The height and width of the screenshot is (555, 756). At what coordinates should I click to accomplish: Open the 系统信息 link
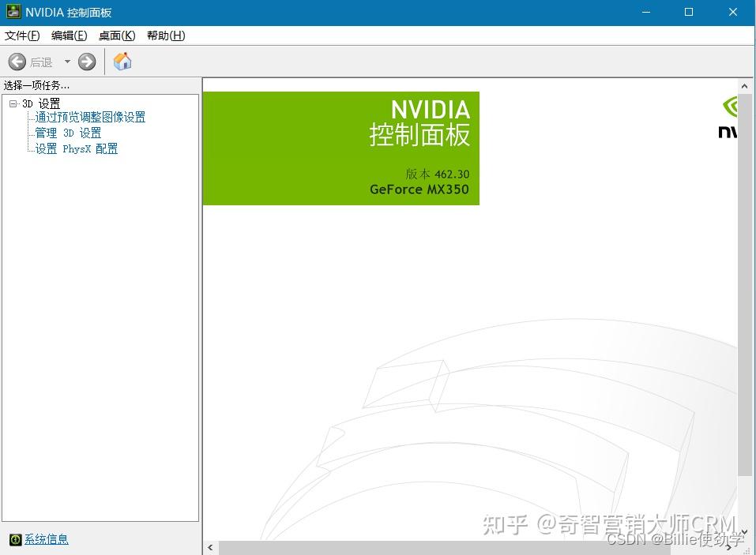[x=46, y=538]
